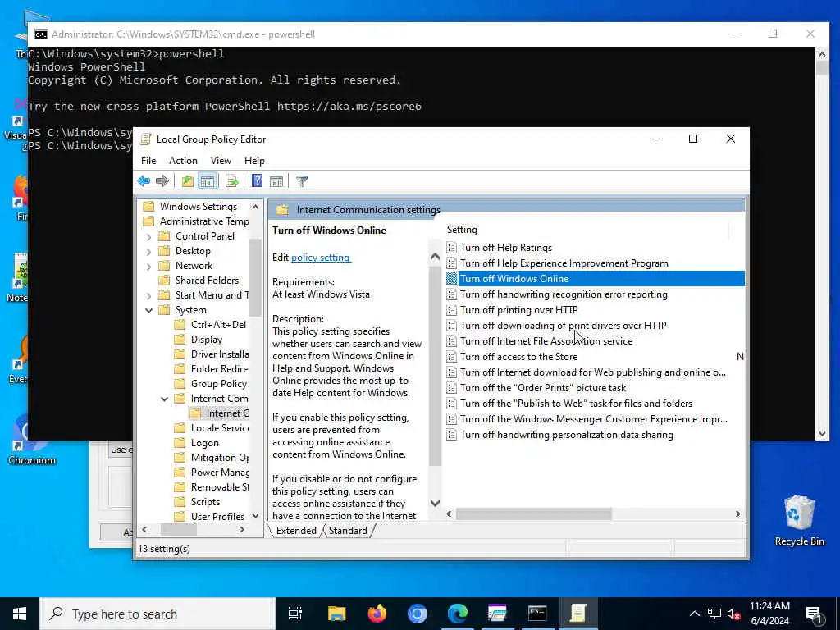
Task: Open Help via the blue question-mark icon
Action: [257, 181]
